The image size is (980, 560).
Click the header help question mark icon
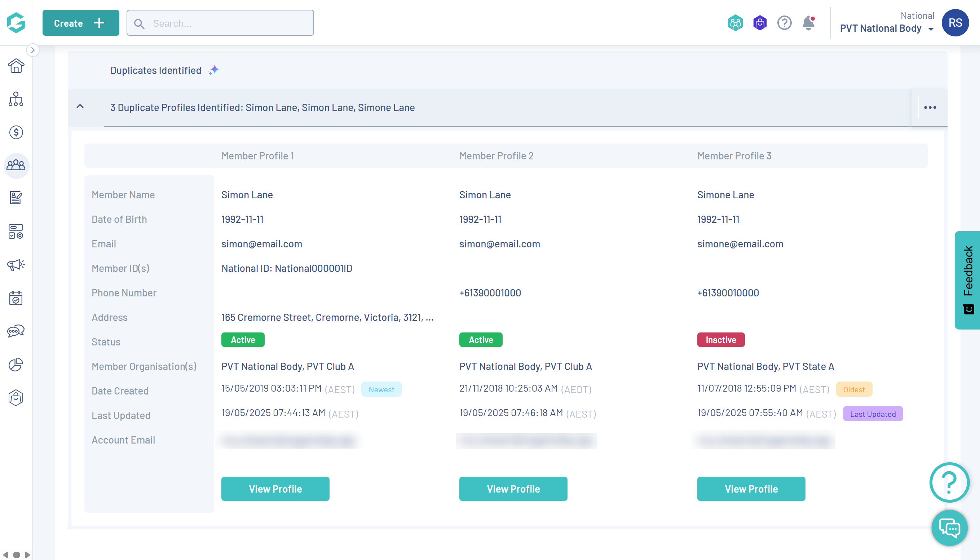click(x=784, y=23)
